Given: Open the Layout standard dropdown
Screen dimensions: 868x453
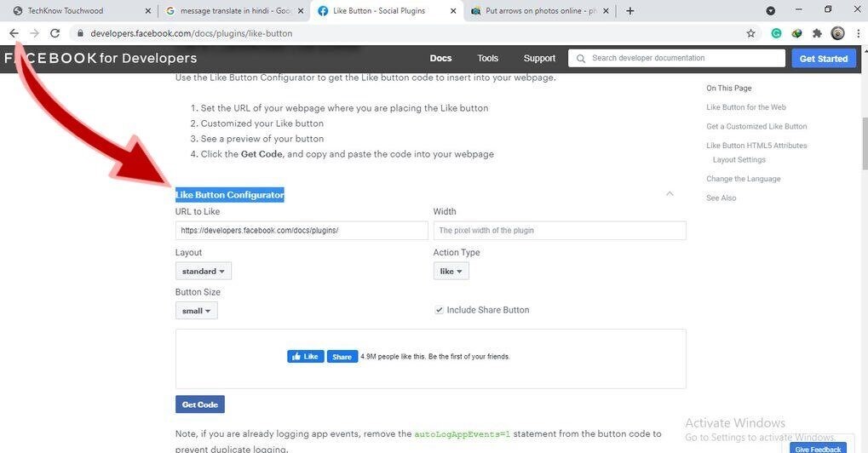Looking at the screenshot, I should [x=204, y=271].
